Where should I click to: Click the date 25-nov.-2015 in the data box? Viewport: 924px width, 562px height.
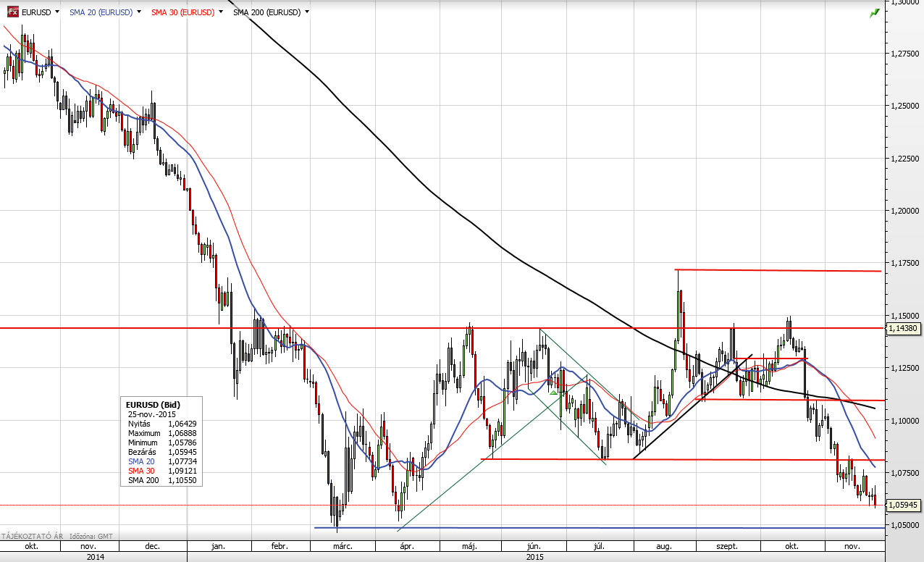pyautogui.click(x=152, y=414)
